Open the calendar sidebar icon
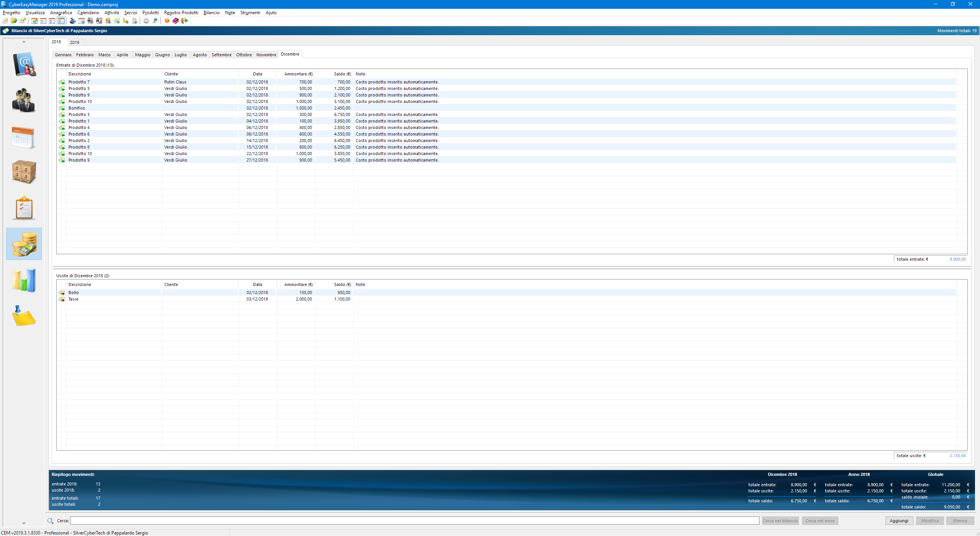Image resolution: width=980 pixels, height=536 pixels. (x=24, y=137)
